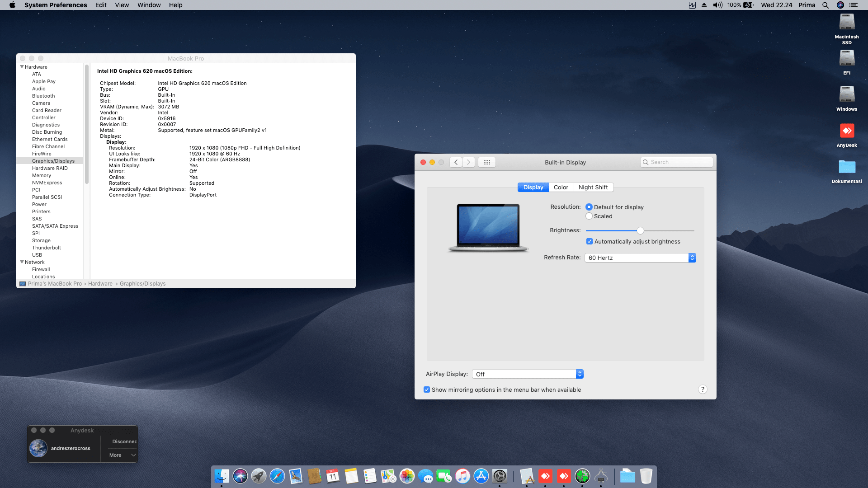868x488 pixels.
Task: Collapse the Hardware tree section
Action: point(22,67)
